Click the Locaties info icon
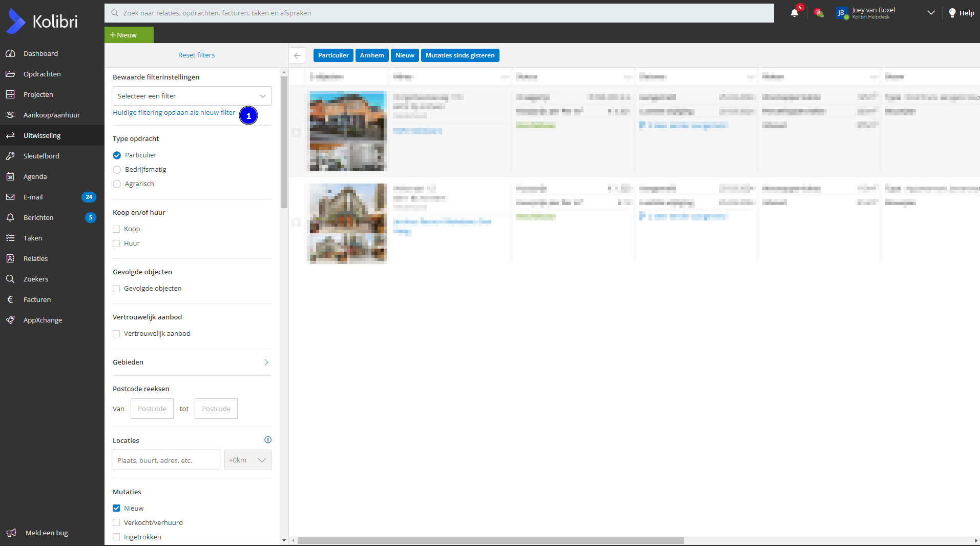The image size is (980, 546). point(268,440)
